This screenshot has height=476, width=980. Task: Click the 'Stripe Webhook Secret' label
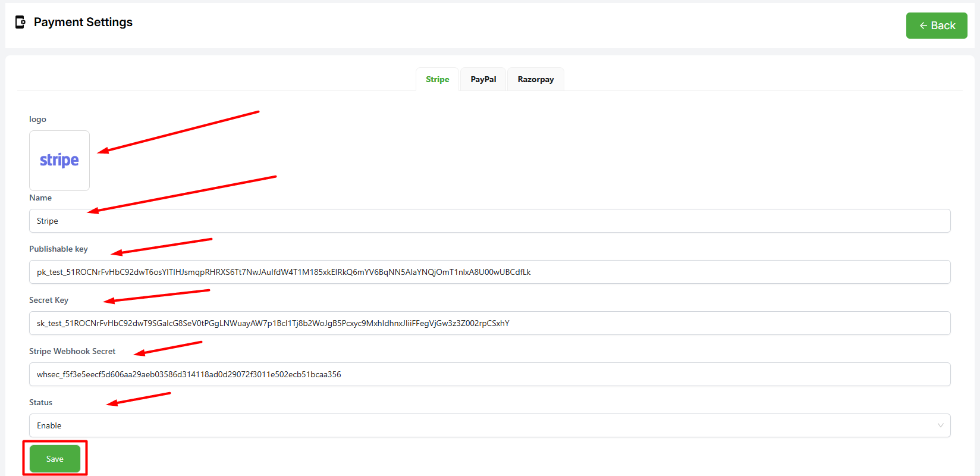tap(73, 351)
